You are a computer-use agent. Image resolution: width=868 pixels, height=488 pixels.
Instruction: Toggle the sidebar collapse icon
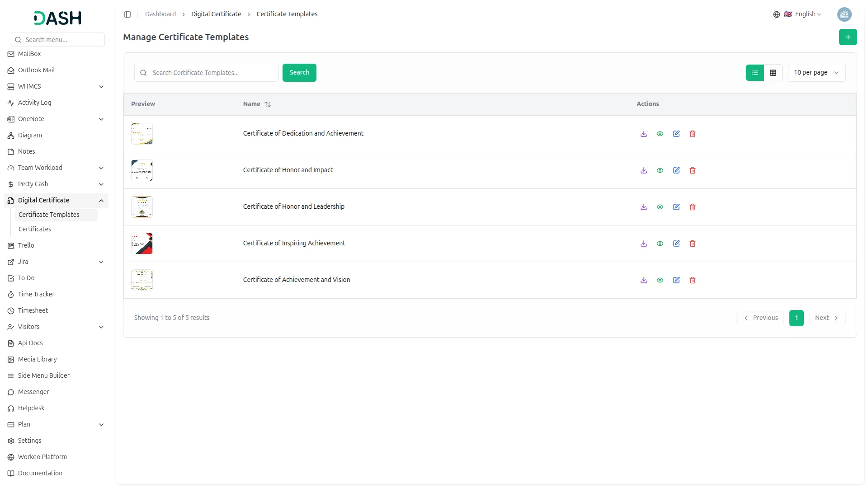pos(127,14)
